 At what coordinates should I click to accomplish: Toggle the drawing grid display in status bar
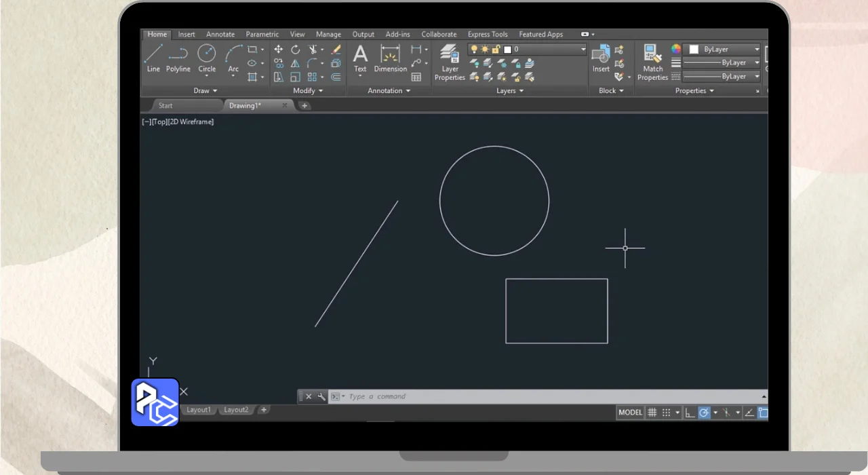(x=652, y=413)
